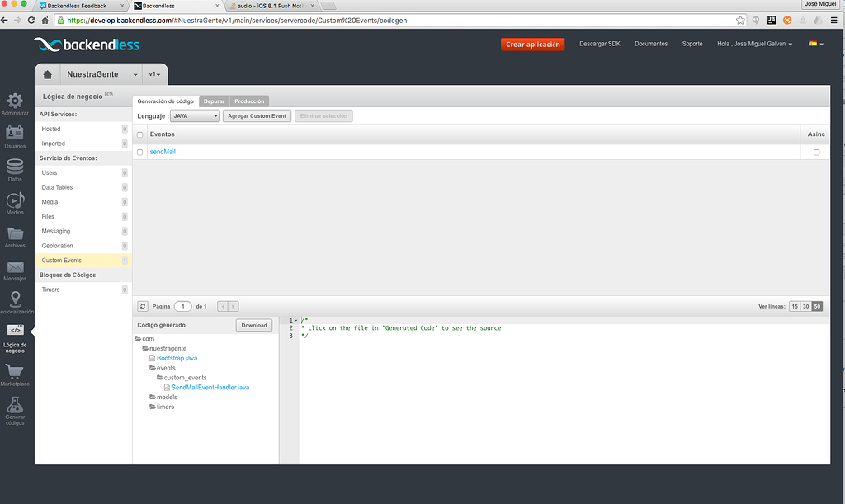Viewport: 845px width, 504px height.
Task: Bookmark the page with star icon
Action: click(740, 20)
